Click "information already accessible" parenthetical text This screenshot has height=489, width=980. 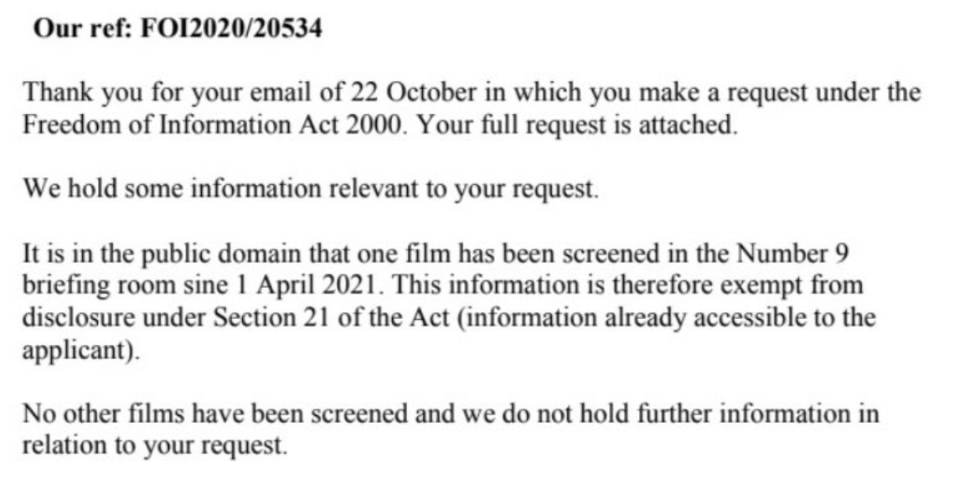tap(633, 318)
